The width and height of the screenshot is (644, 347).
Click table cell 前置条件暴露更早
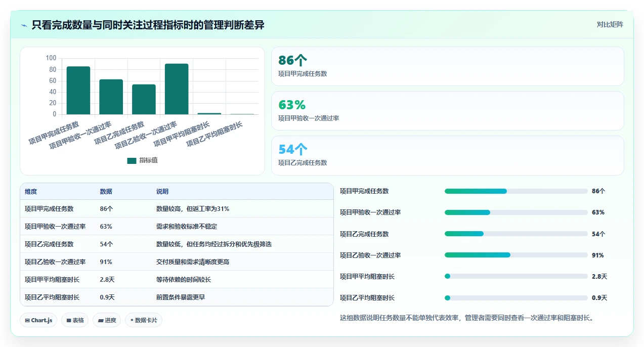click(x=181, y=297)
